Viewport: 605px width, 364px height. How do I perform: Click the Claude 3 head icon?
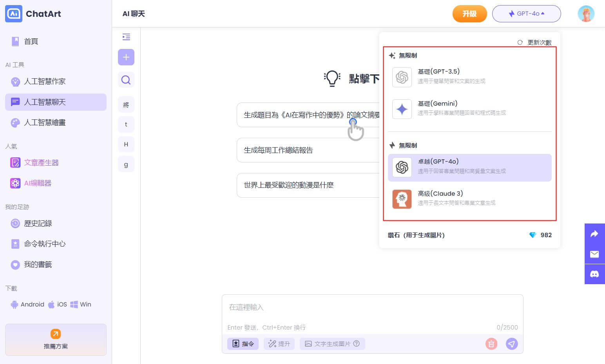[x=402, y=199]
